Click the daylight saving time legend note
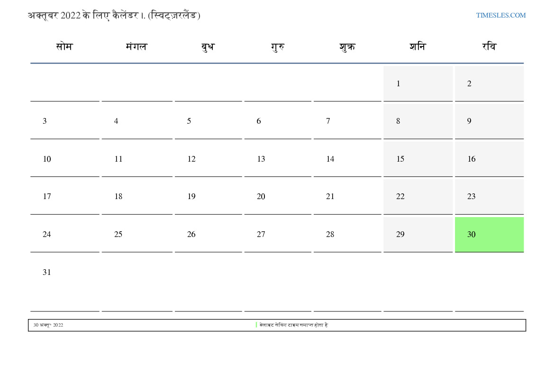The image size is (554, 392). point(293,325)
